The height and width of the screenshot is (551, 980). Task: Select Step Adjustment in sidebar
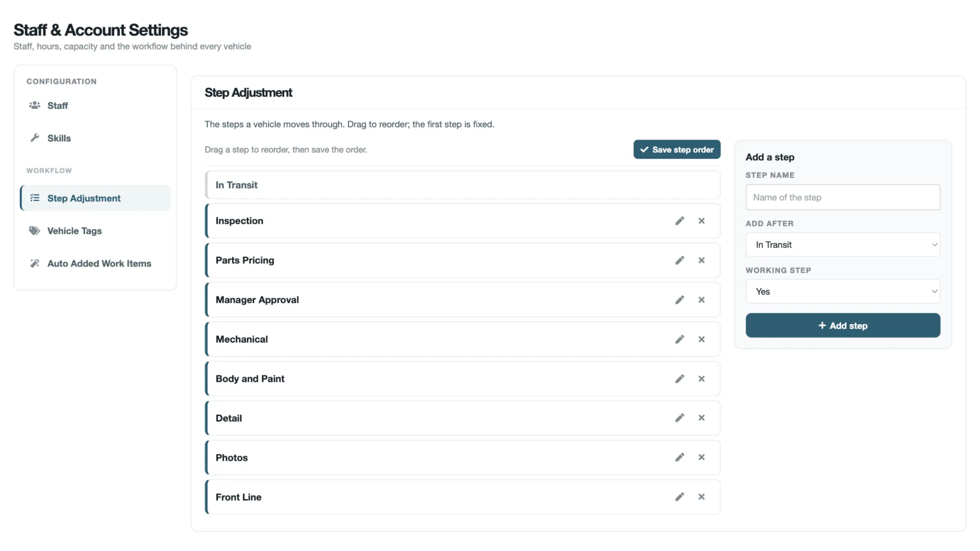click(x=95, y=198)
